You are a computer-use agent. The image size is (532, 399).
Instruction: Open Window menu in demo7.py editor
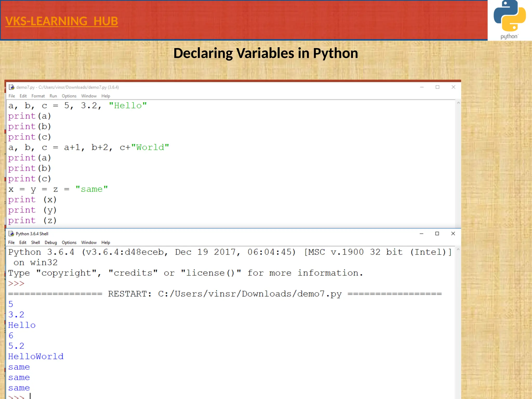coord(89,96)
